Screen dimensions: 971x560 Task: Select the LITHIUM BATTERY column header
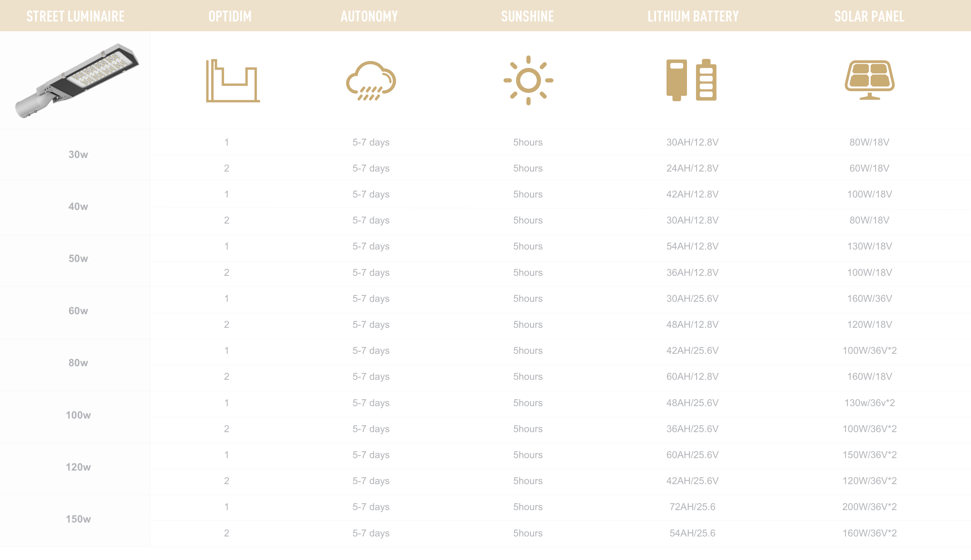(693, 16)
